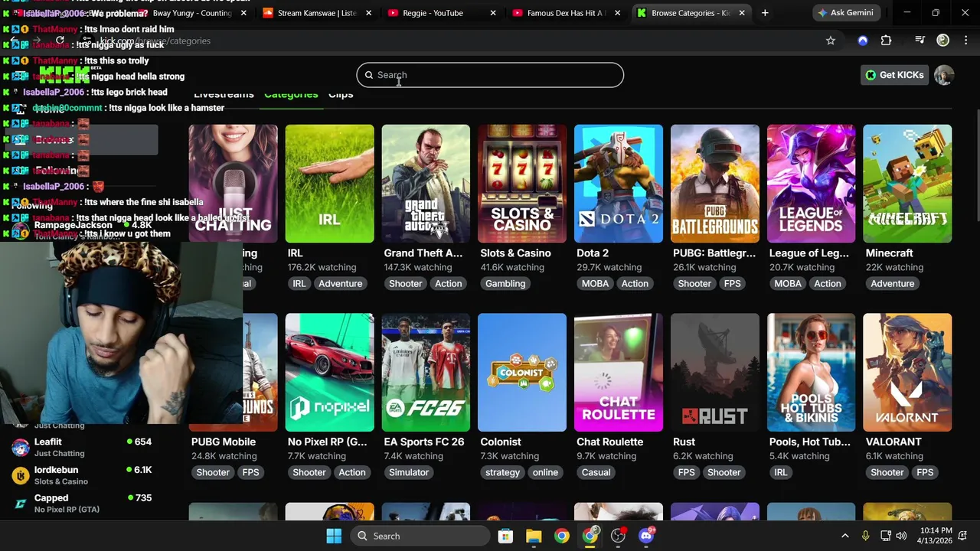
Task: Open the Pools, Hot Tubs & Bikinis thumbnail
Action: [x=811, y=372]
